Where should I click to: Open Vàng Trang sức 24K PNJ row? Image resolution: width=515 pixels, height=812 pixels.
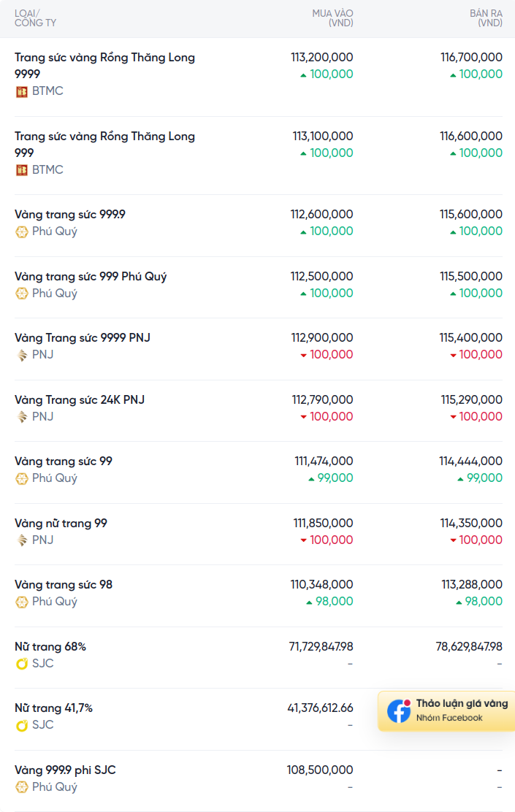coord(80,400)
